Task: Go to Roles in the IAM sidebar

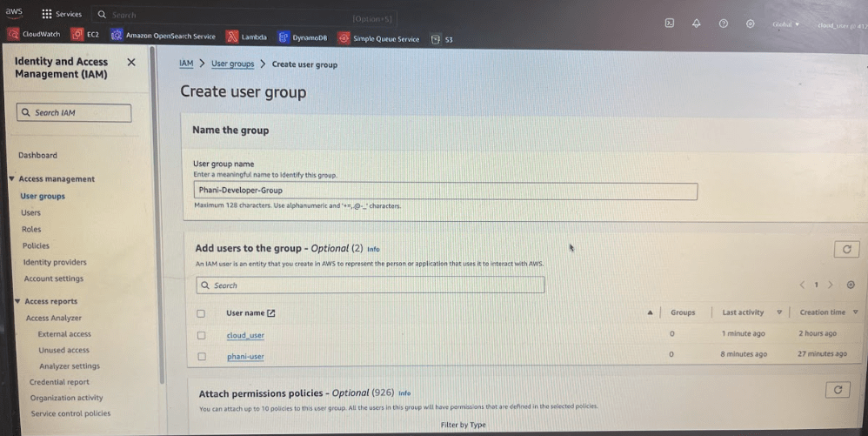Action: coord(31,229)
